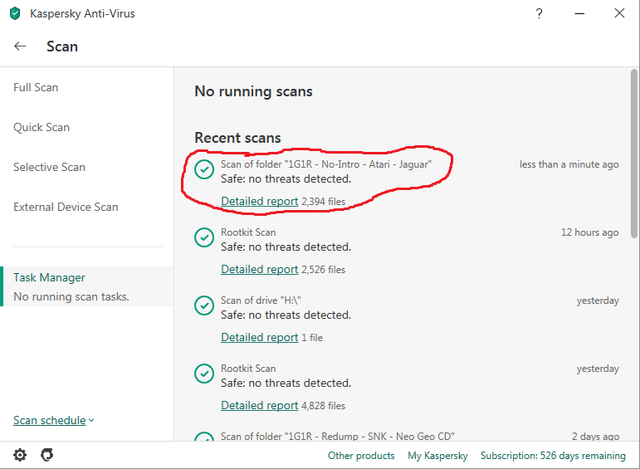Open settings via the gear icon
The height and width of the screenshot is (469, 640).
coord(20,455)
